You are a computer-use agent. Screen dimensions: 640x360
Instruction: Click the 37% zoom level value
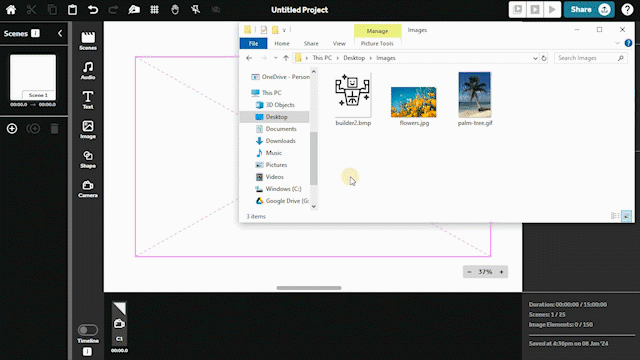coord(485,272)
